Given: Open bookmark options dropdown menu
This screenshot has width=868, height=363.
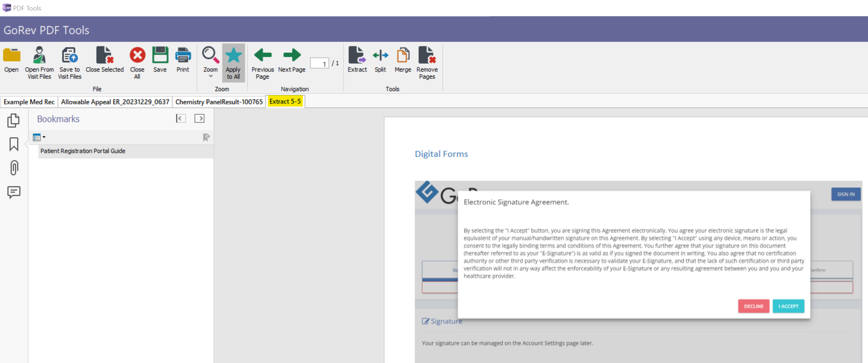Looking at the screenshot, I should point(39,138).
